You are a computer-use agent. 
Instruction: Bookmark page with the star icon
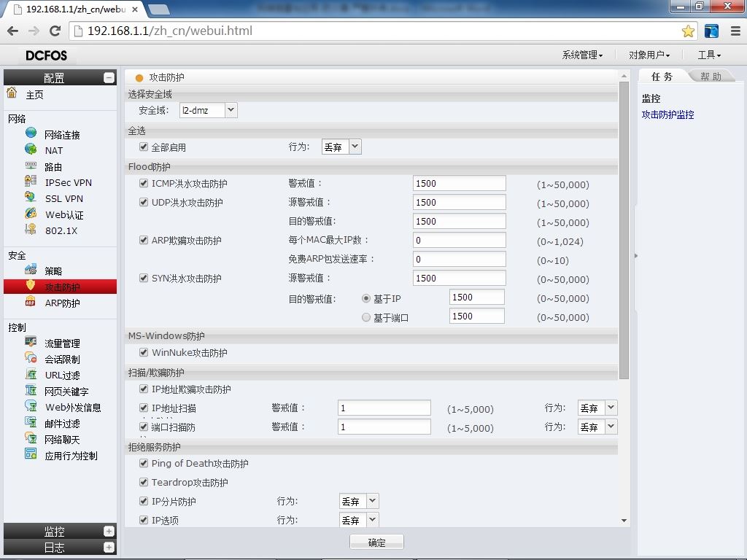pyautogui.click(x=688, y=31)
